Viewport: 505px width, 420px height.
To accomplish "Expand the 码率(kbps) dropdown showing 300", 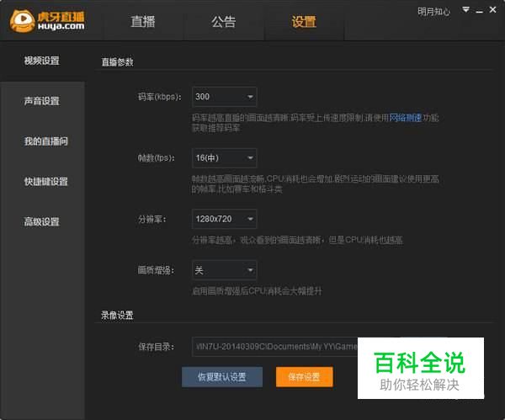I will point(224,97).
